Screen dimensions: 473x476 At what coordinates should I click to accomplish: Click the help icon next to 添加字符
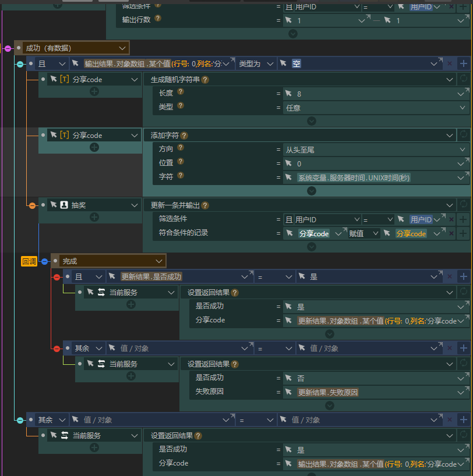point(184,136)
